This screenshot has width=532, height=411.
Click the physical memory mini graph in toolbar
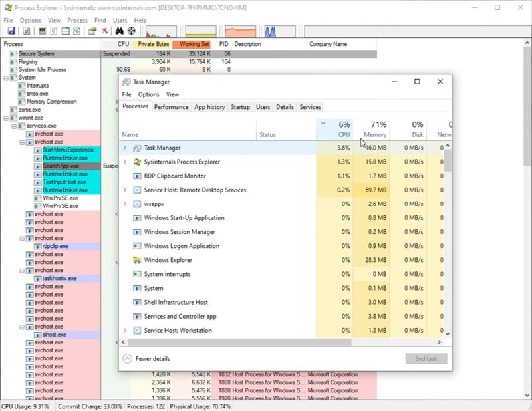[241, 31]
